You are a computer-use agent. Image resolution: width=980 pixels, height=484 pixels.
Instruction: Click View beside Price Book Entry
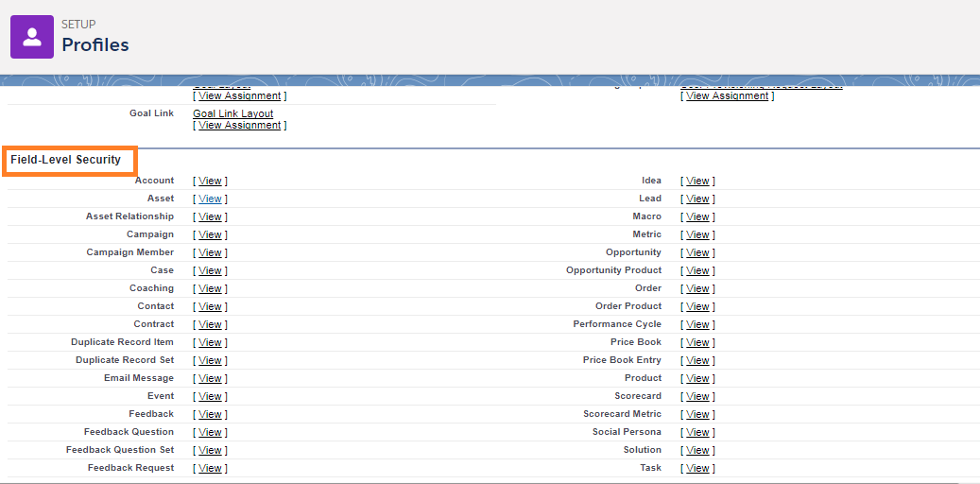[x=697, y=360]
